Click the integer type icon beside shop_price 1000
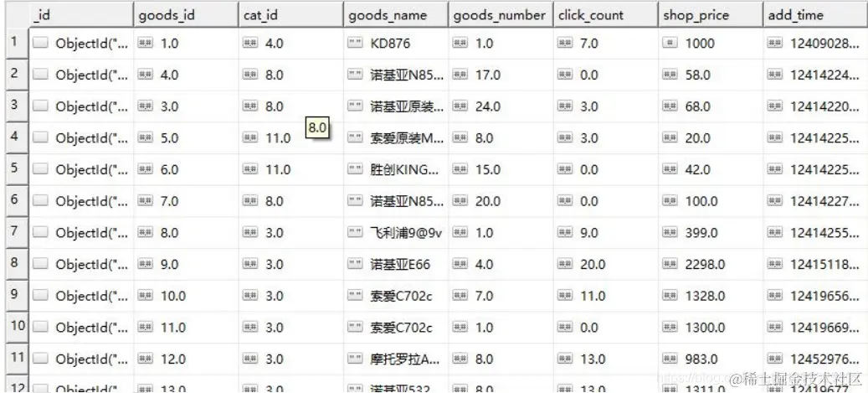868x393 pixels. pyautogui.click(x=670, y=44)
